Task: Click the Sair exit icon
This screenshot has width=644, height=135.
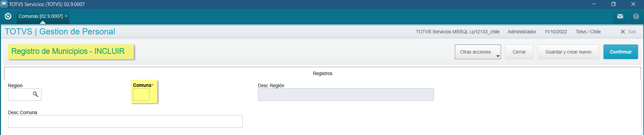Action: 623,32
